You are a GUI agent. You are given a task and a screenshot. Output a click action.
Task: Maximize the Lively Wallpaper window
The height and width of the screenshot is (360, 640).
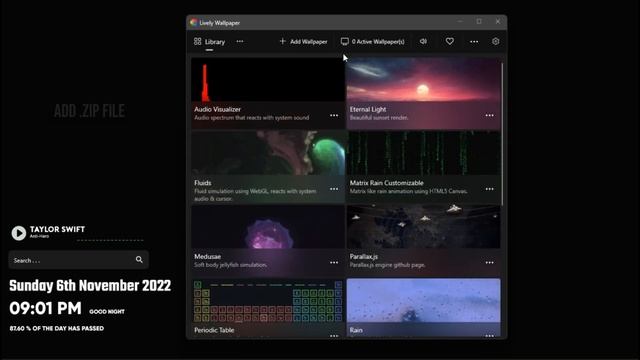pyautogui.click(x=479, y=22)
